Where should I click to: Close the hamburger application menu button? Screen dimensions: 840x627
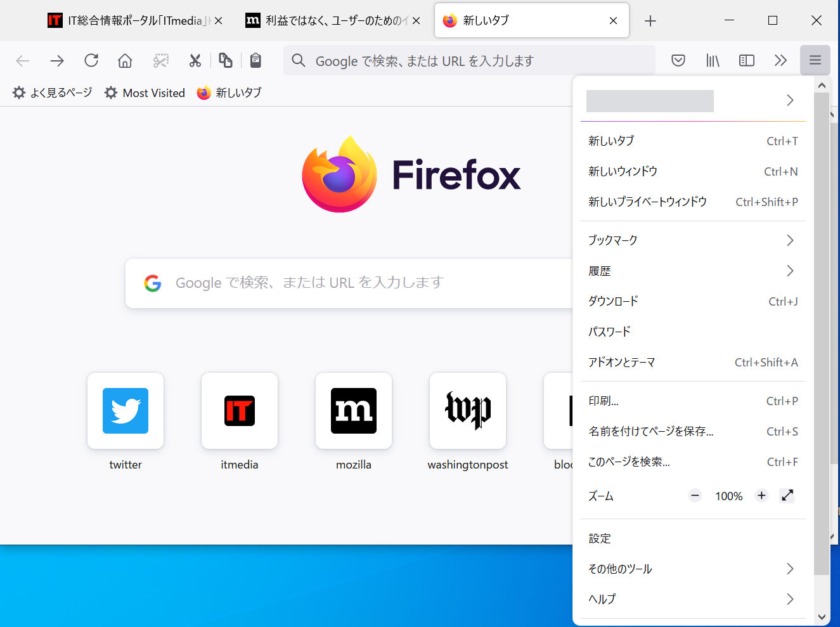pyautogui.click(x=815, y=61)
